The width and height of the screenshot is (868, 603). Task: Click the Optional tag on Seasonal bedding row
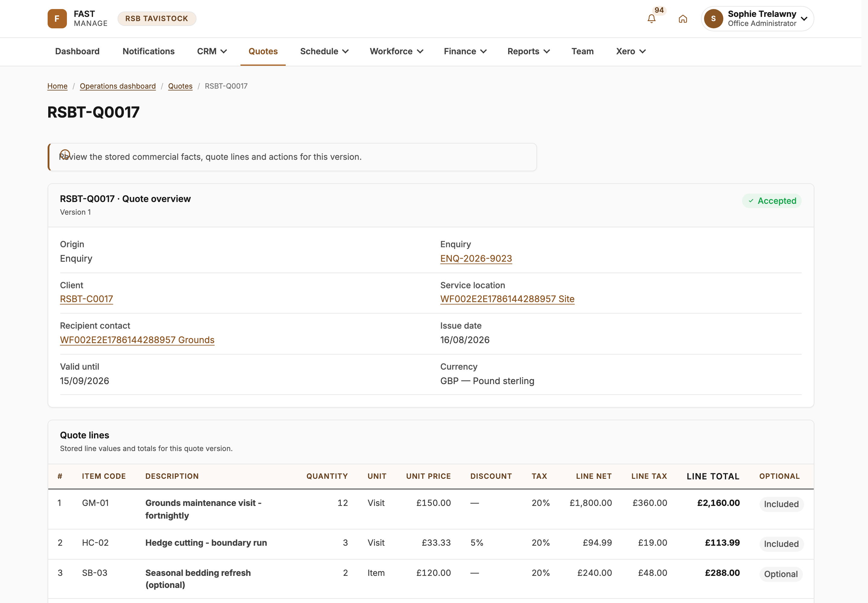(x=781, y=574)
